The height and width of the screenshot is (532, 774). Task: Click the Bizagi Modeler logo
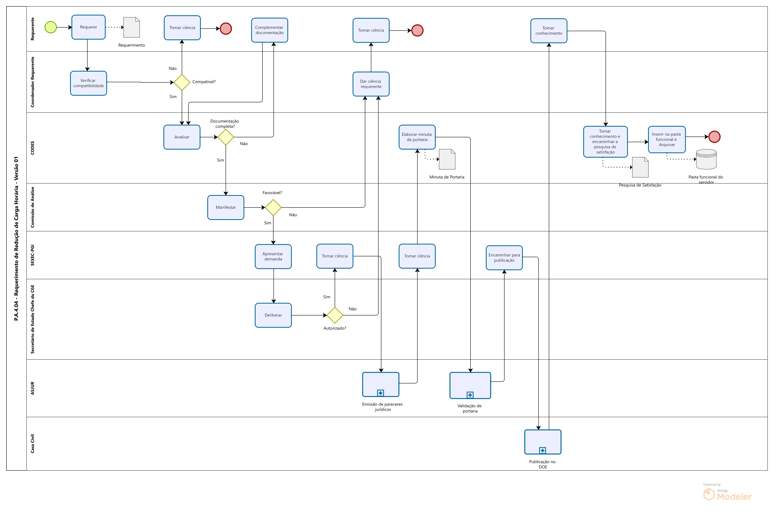pyautogui.click(x=727, y=493)
